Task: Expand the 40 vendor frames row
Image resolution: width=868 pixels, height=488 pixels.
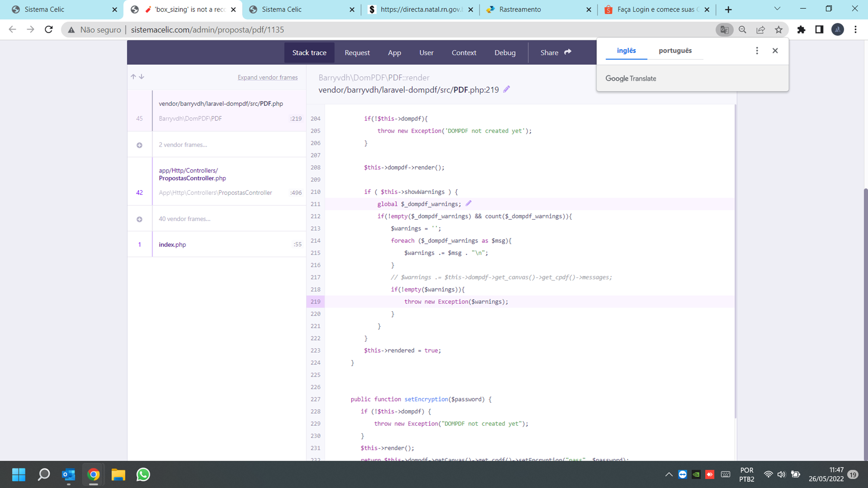Action: coord(216,219)
